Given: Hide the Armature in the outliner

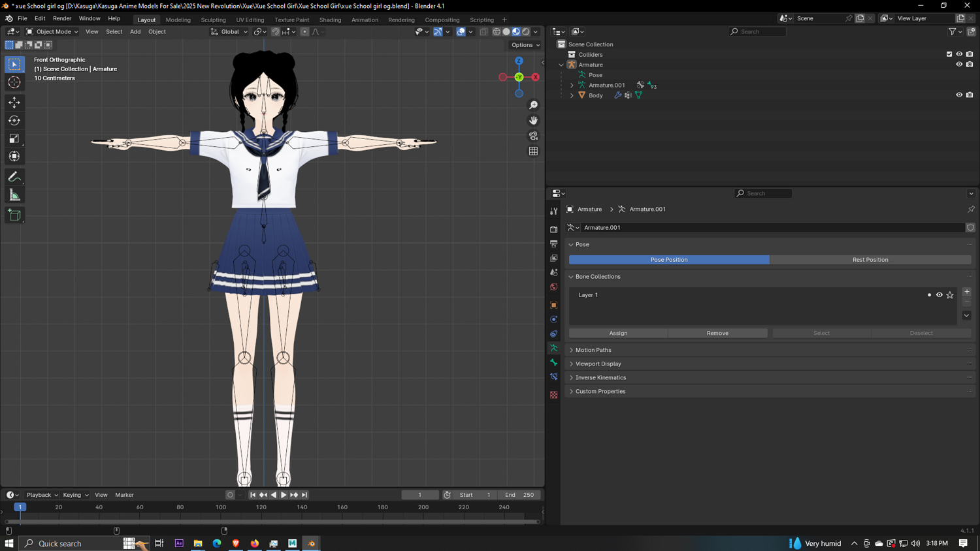Looking at the screenshot, I should [x=959, y=65].
